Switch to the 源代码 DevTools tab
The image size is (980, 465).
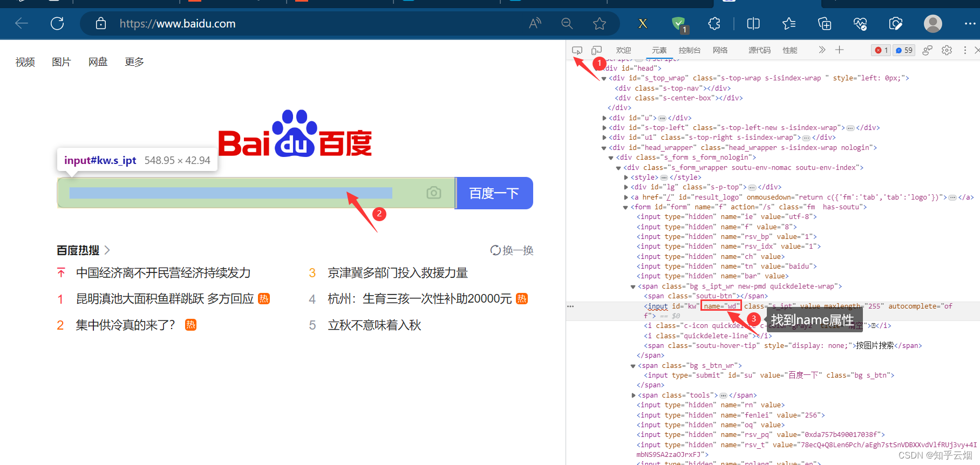(x=759, y=50)
